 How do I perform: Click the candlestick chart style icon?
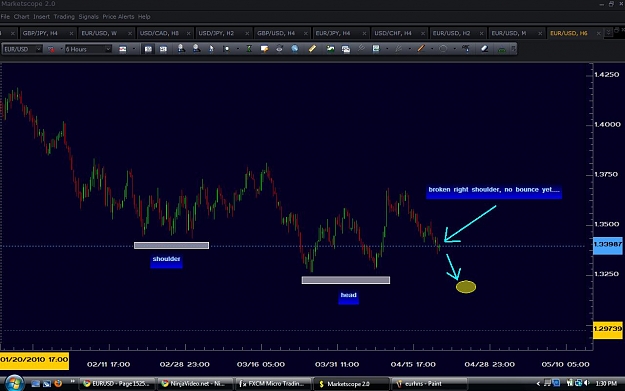123,49
